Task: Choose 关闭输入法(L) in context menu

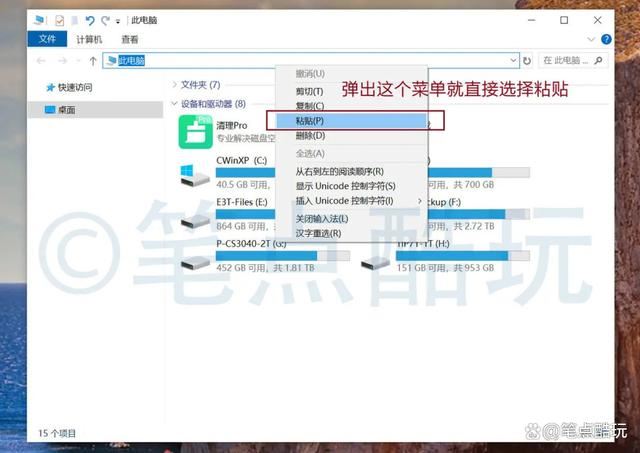Action: pyautogui.click(x=351, y=219)
